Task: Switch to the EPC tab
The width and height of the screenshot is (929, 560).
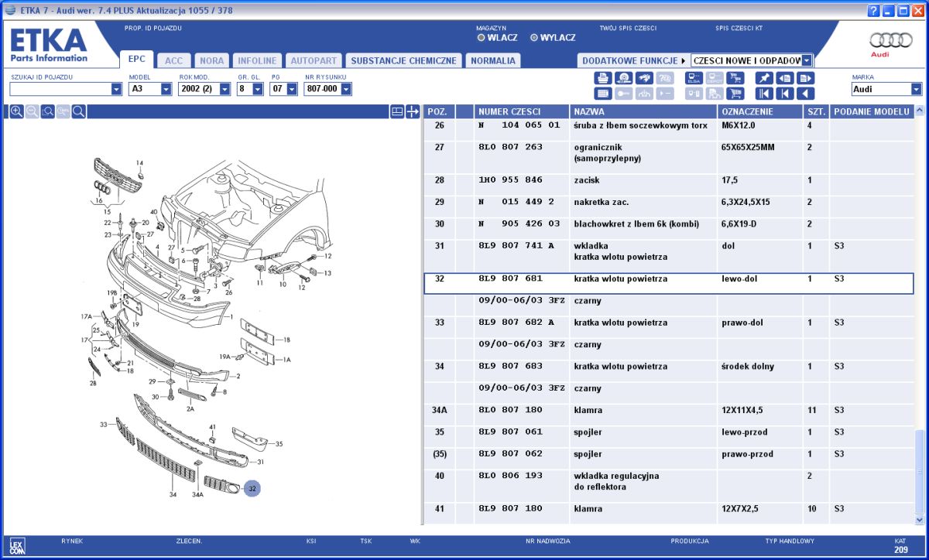Action: 137,59
